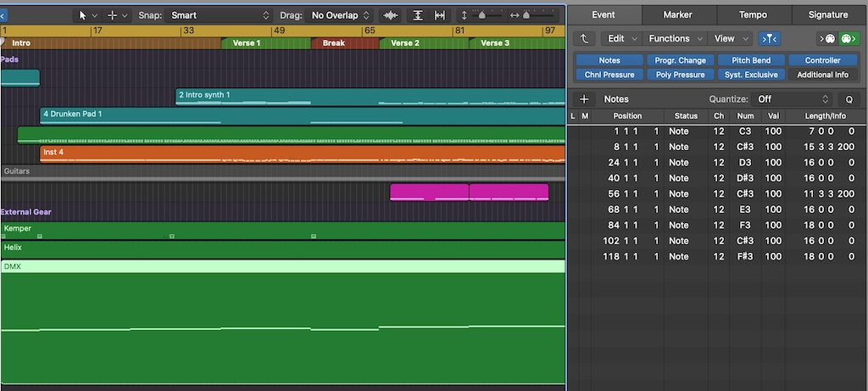The width and height of the screenshot is (868, 391).
Task: Select the Helix region
Action: pos(283,249)
